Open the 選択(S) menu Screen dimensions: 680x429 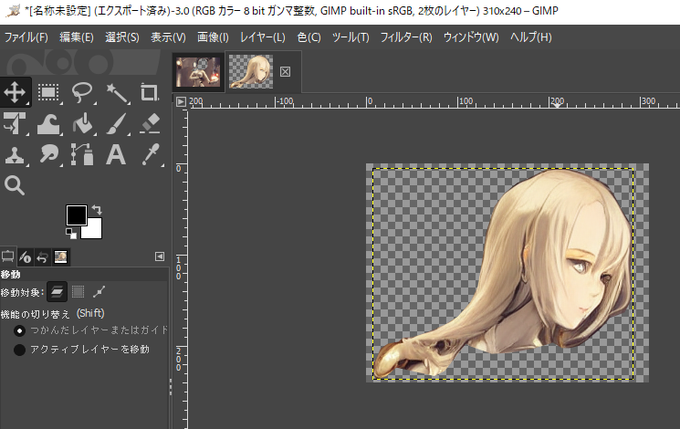point(122,37)
